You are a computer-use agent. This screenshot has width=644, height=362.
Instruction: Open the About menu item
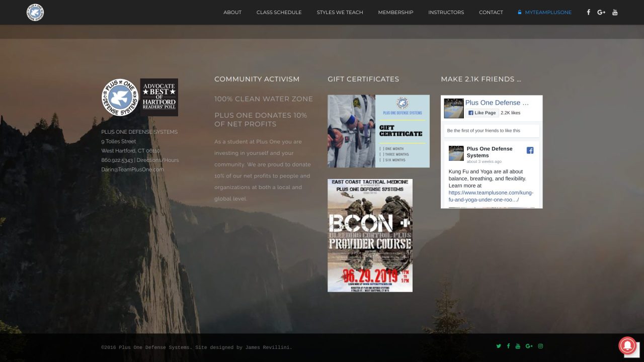pyautogui.click(x=232, y=12)
